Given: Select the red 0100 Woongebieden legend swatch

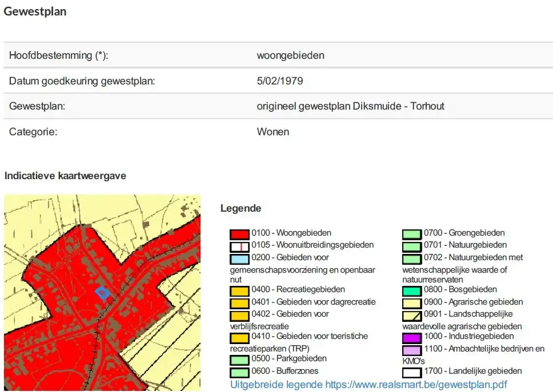Looking at the screenshot, I should 239,233.
